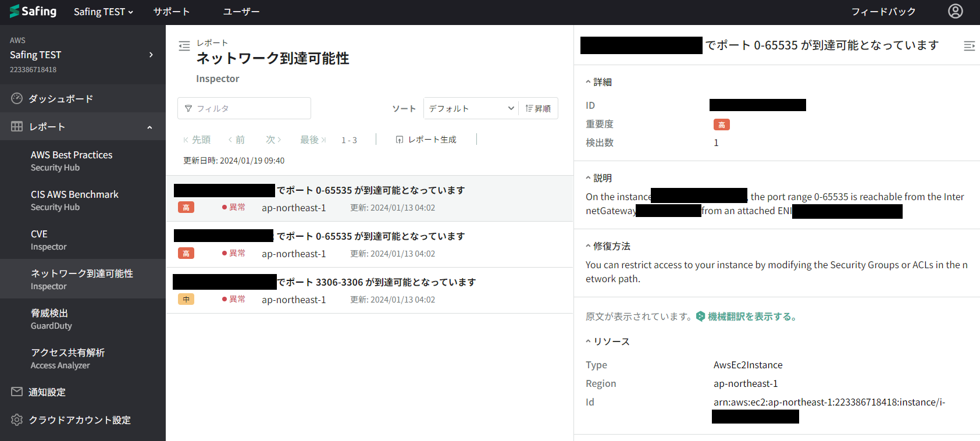Open クラウドアカウント設定
The image size is (980, 441).
83,419
